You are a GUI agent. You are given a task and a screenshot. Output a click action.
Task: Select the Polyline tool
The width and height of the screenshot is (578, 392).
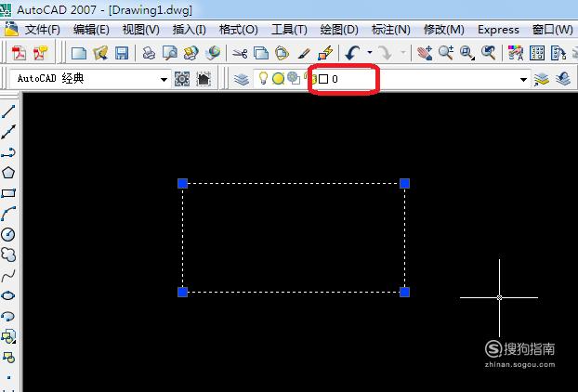pyautogui.click(x=8, y=152)
